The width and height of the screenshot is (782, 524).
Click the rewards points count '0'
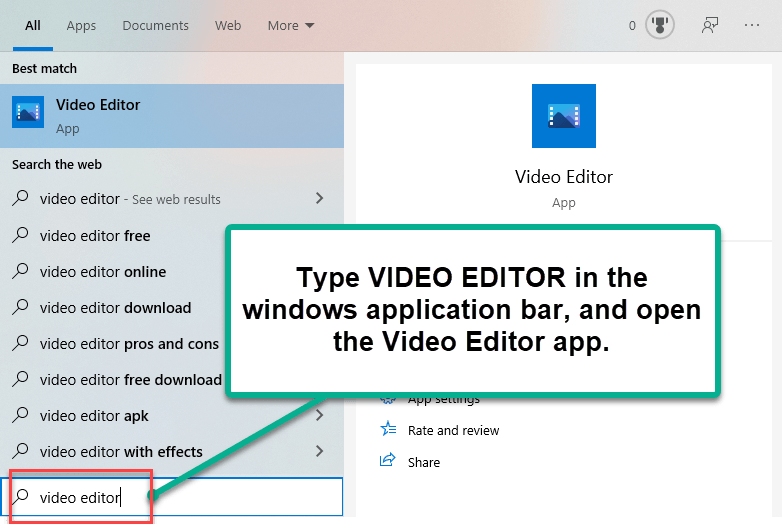pyautogui.click(x=632, y=25)
